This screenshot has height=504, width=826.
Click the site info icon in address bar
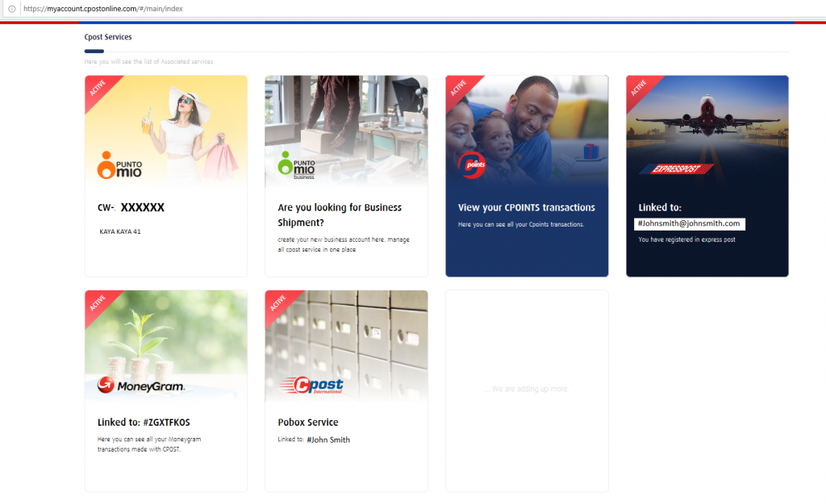(x=11, y=8)
